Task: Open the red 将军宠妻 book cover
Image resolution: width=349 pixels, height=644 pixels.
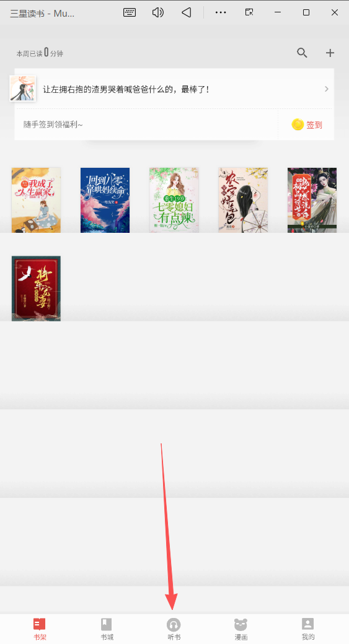Action: click(x=36, y=289)
